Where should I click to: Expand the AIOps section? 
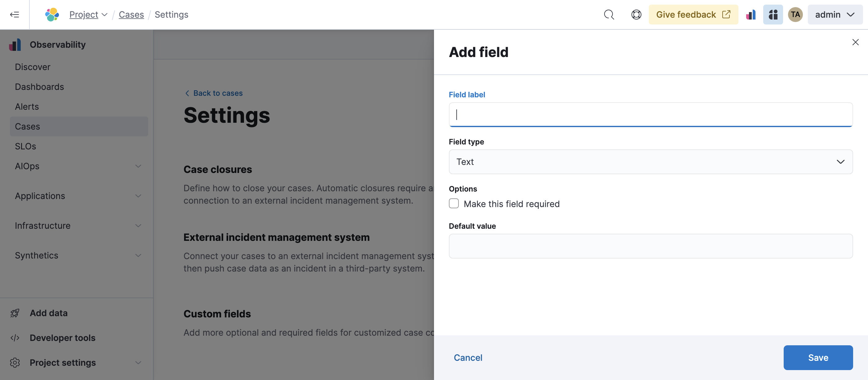tap(138, 166)
